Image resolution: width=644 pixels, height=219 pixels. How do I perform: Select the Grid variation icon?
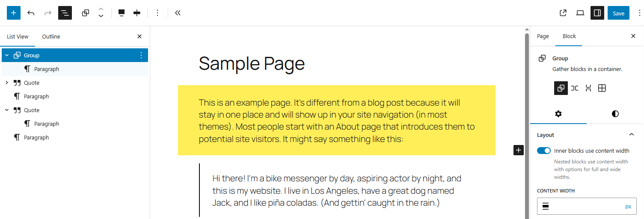click(x=602, y=88)
